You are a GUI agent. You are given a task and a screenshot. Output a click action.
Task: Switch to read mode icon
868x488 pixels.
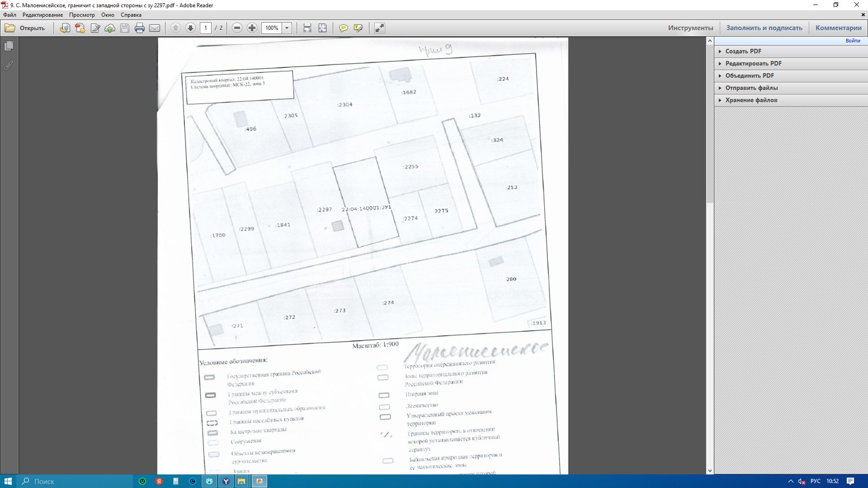click(x=380, y=28)
